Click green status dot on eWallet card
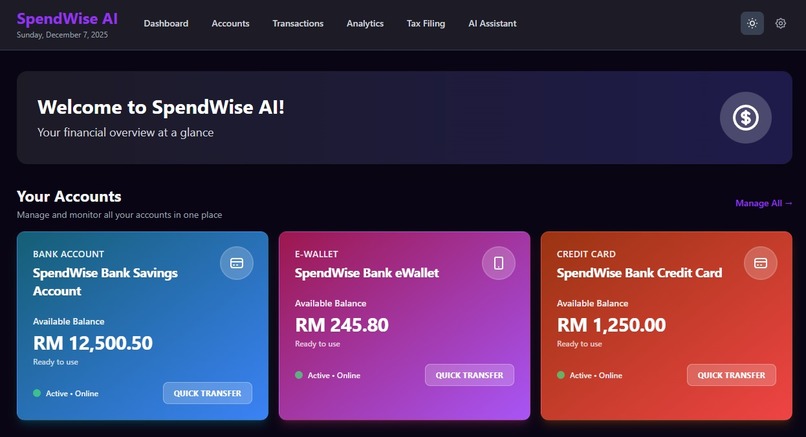The image size is (806, 437). click(x=299, y=375)
